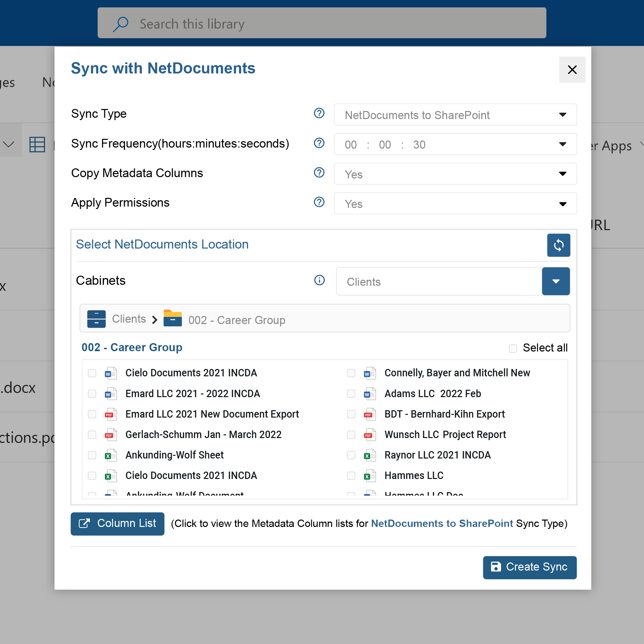Click PDF icon for BDT - Bernhard-Kihn Export
Image resolution: width=644 pixels, height=644 pixels.
(370, 414)
